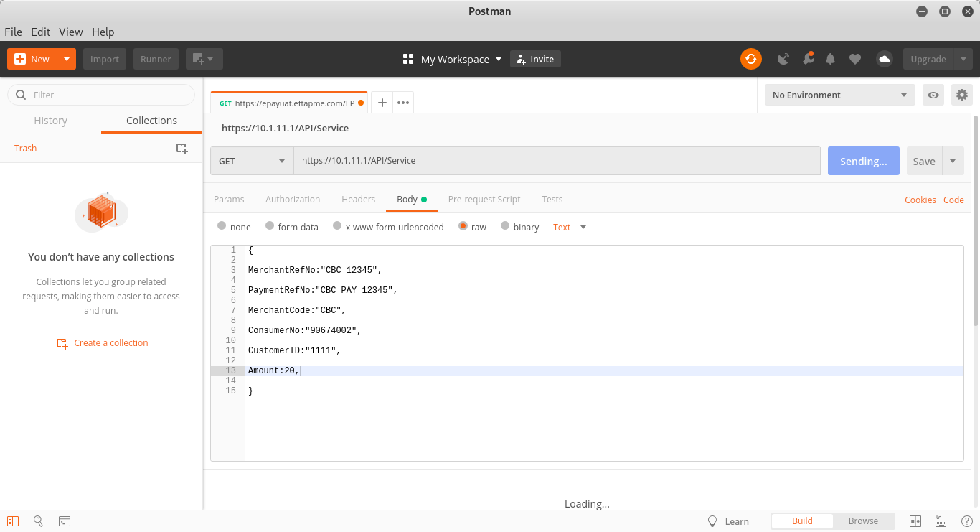Open the File menu

13,32
